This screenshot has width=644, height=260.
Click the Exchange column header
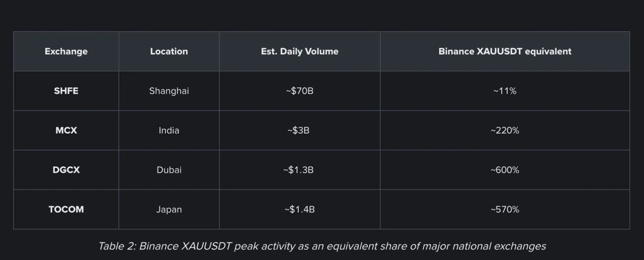click(x=66, y=51)
